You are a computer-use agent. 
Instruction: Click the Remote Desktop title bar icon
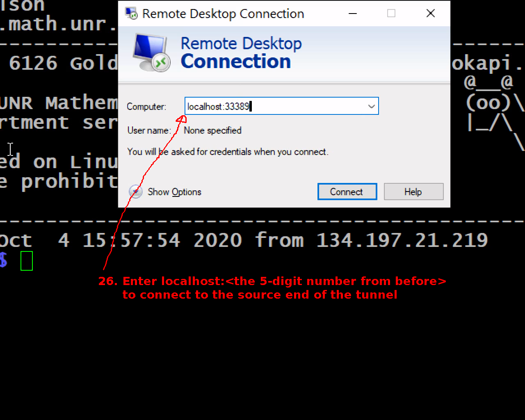click(x=131, y=14)
